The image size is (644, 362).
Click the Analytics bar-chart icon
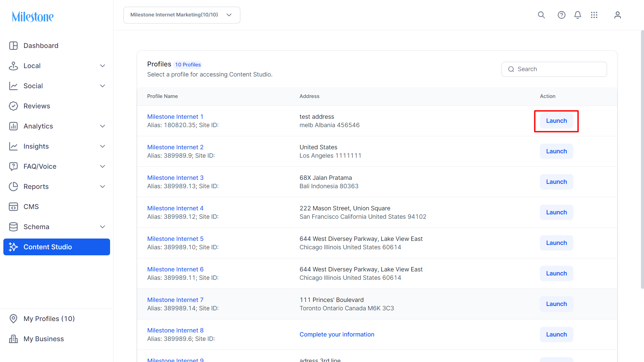click(x=13, y=126)
